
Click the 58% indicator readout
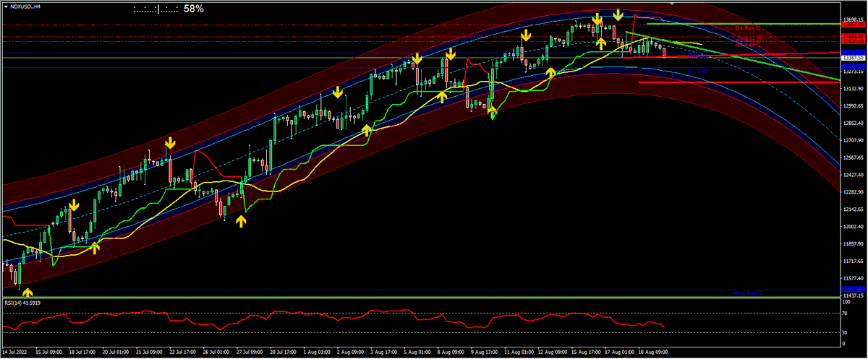(193, 9)
